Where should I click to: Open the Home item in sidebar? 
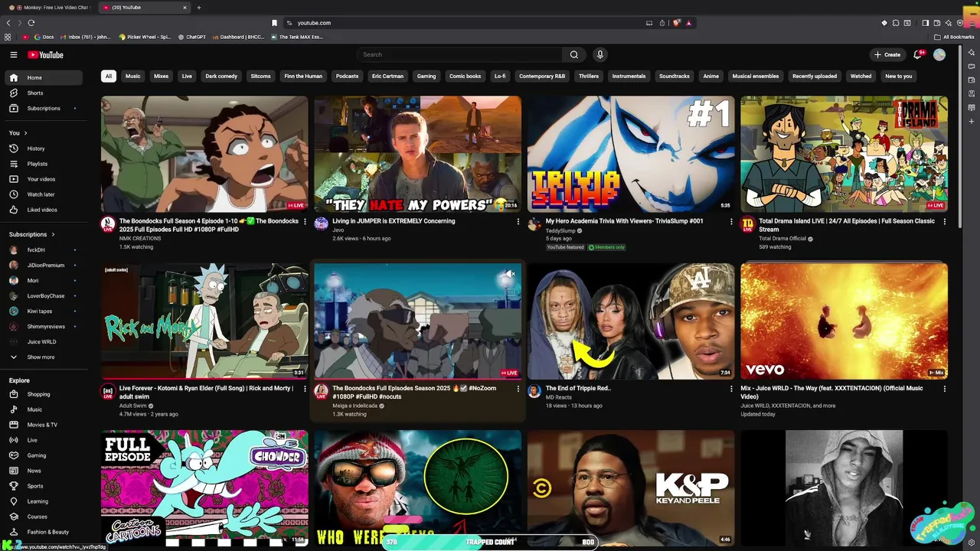(x=44, y=77)
